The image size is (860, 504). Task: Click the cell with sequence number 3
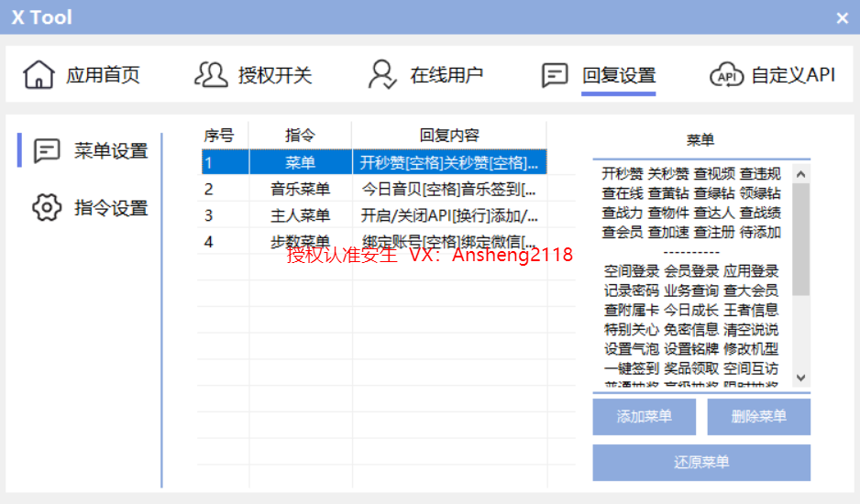click(224, 215)
